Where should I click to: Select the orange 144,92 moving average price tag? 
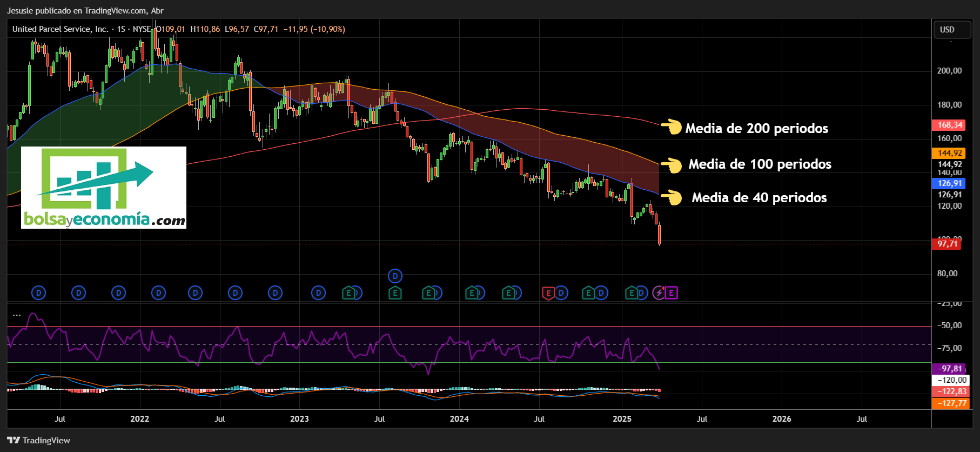[x=950, y=153]
